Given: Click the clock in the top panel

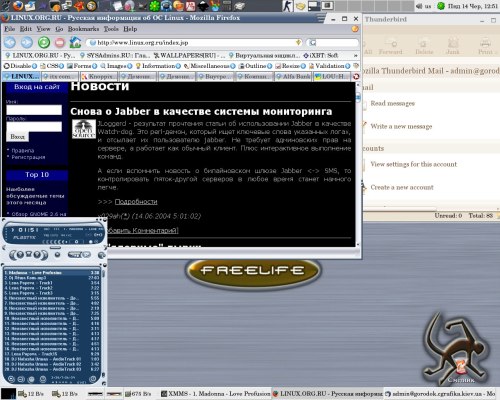Looking at the screenshot, I should tap(473, 6).
